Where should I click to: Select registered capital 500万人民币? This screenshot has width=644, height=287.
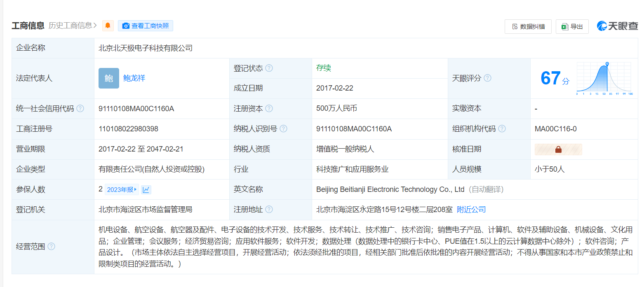coord(336,109)
